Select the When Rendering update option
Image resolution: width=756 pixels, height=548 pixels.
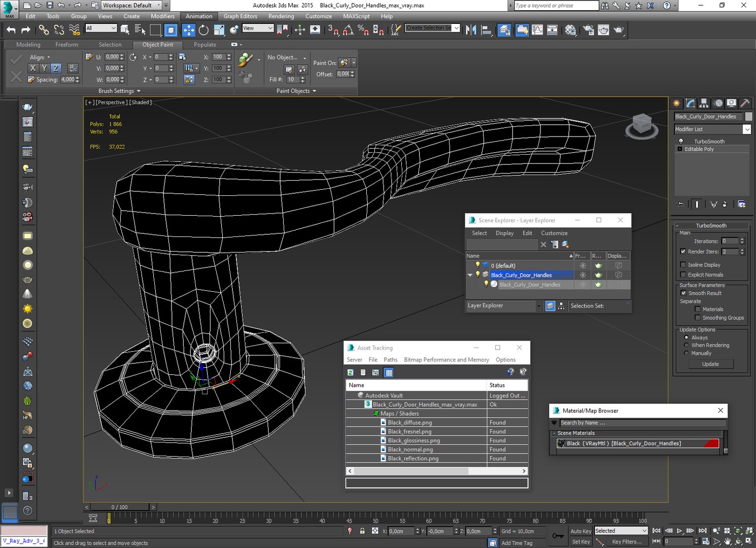tap(686, 345)
